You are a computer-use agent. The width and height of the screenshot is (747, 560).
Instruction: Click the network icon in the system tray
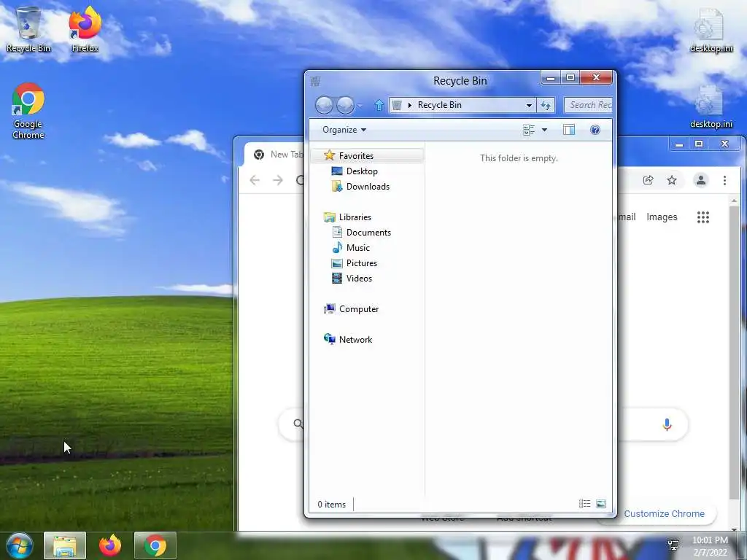click(673, 545)
